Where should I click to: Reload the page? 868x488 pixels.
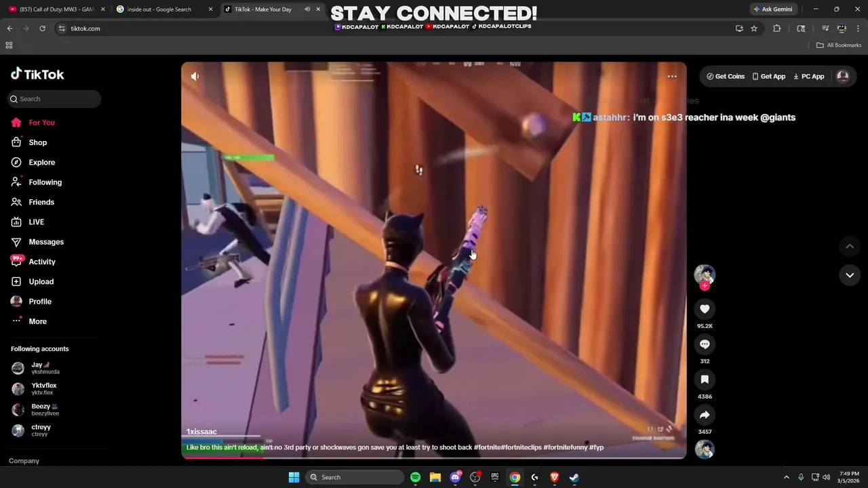tap(42, 28)
